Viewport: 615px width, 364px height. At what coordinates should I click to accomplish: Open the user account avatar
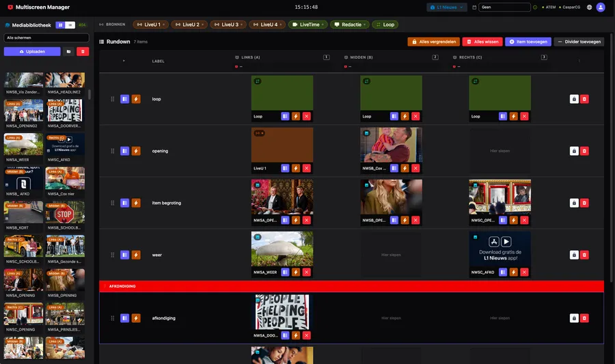coord(601,7)
